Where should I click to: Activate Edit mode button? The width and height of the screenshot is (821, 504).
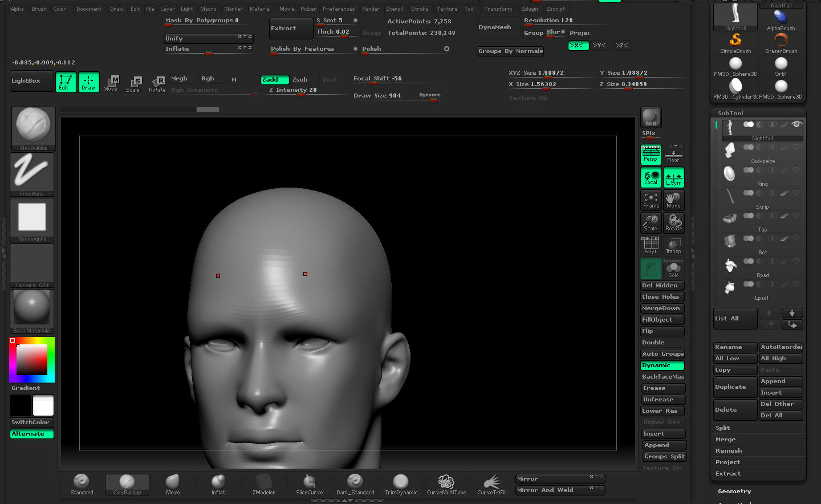click(66, 82)
